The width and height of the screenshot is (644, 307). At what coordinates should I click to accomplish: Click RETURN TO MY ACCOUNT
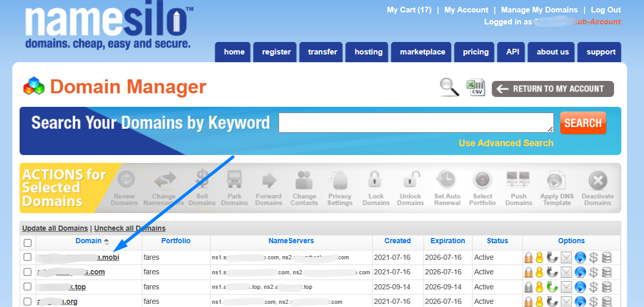553,89
